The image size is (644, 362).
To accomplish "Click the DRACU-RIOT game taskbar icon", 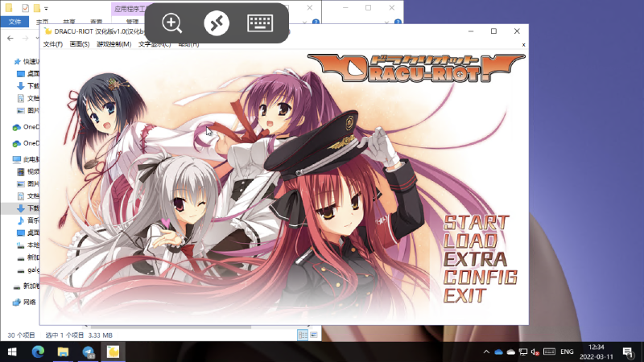I will (114, 352).
